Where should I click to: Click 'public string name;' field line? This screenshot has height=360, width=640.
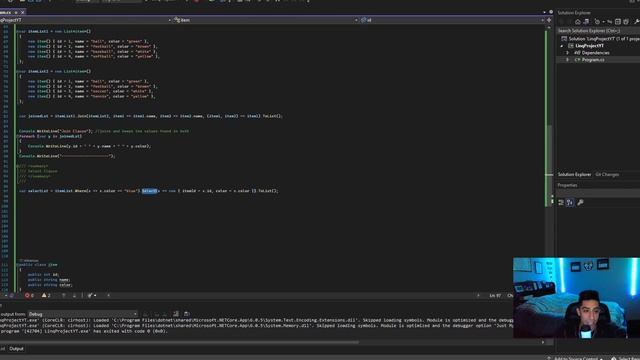click(x=49, y=280)
